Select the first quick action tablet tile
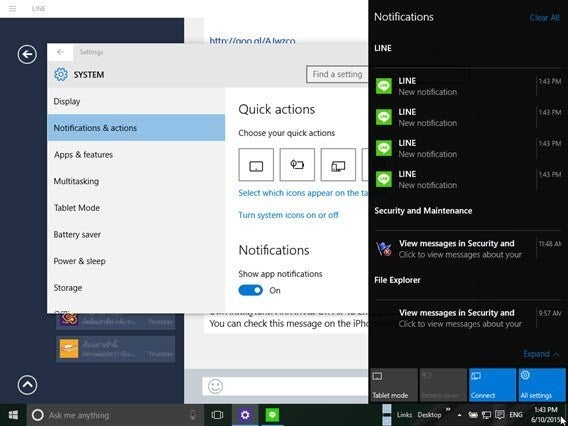This screenshot has height=426, width=568. click(x=256, y=164)
